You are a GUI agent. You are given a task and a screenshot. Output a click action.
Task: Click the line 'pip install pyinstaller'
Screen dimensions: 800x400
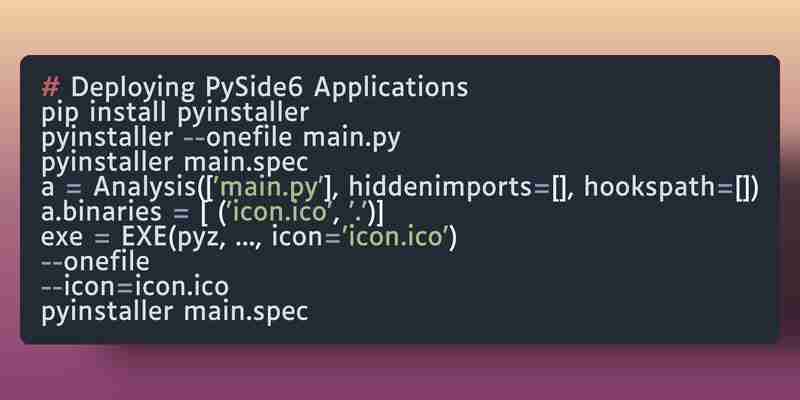pyautogui.click(x=175, y=113)
